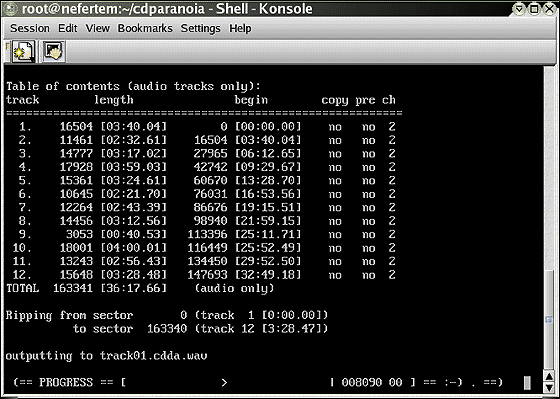560x399 pixels.
Task: Open the Settings menu
Action: pos(200,28)
